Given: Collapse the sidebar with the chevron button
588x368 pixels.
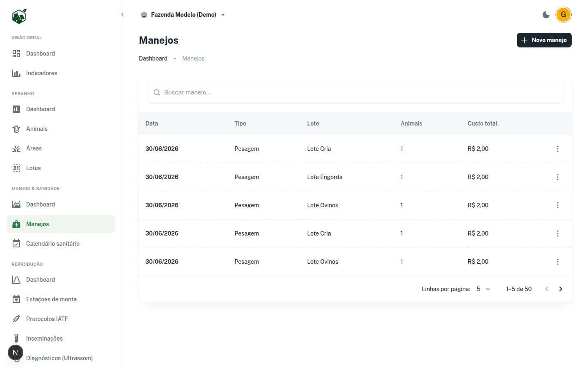Looking at the screenshot, I should click(x=122, y=15).
